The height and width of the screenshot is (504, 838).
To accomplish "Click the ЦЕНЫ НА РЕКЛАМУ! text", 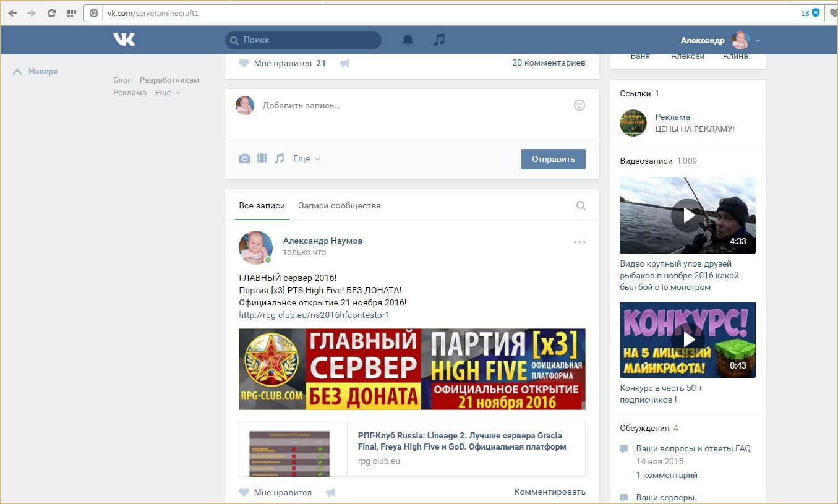I will (695, 129).
